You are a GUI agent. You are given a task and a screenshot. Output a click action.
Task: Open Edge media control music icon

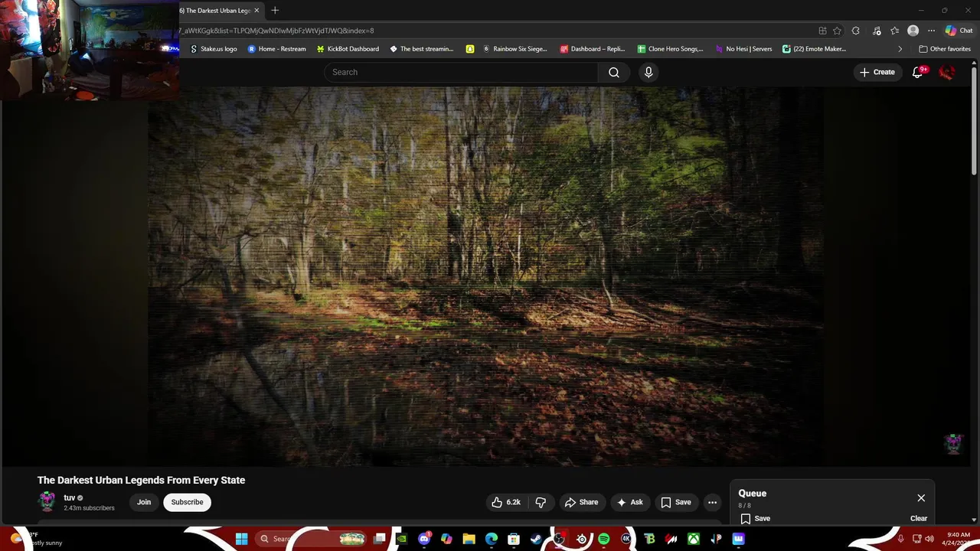coord(875,31)
